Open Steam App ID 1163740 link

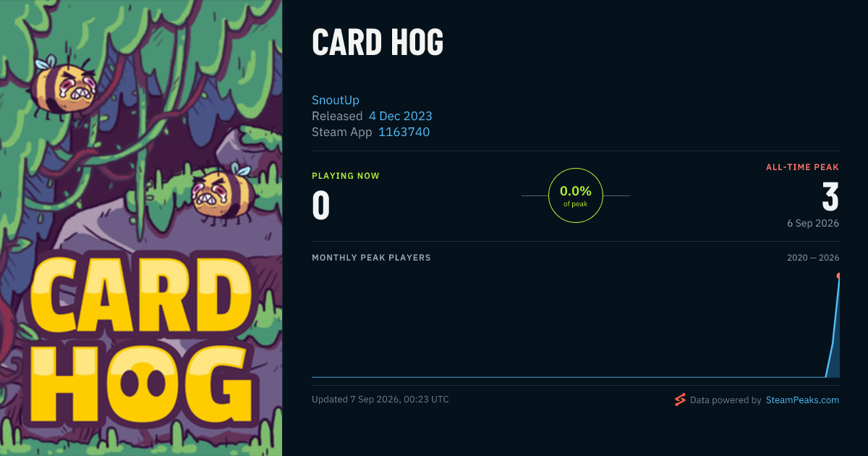pos(404,132)
